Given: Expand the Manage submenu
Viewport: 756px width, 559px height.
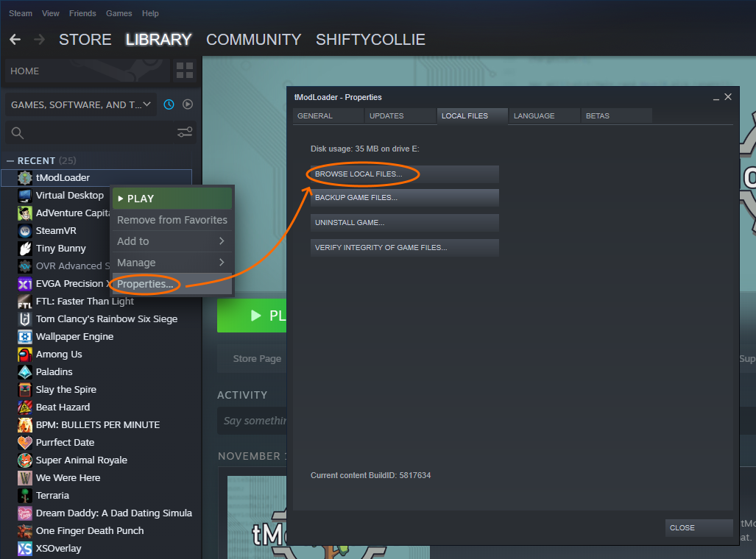Looking at the screenshot, I should [x=172, y=263].
